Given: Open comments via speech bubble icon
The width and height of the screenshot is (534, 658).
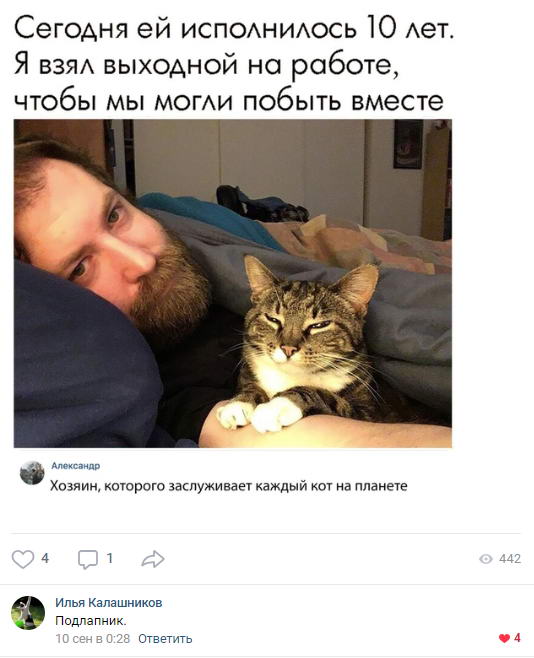Looking at the screenshot, I should tap(88, 559).
